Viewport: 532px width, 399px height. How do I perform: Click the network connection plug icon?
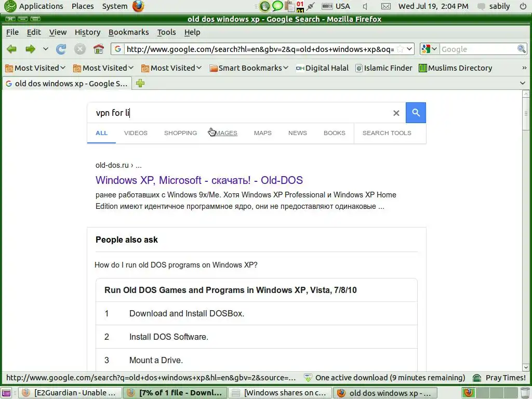click(x=311, y=6)
